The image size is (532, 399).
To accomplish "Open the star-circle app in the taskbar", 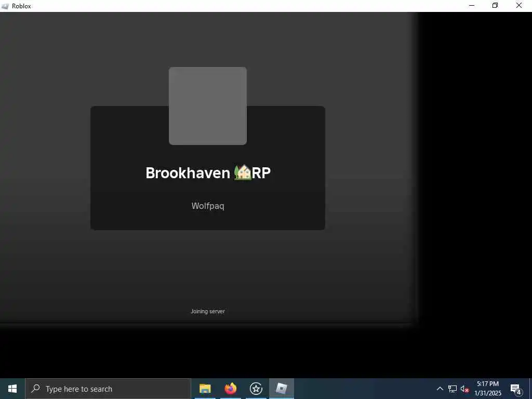I will point(256,389).
